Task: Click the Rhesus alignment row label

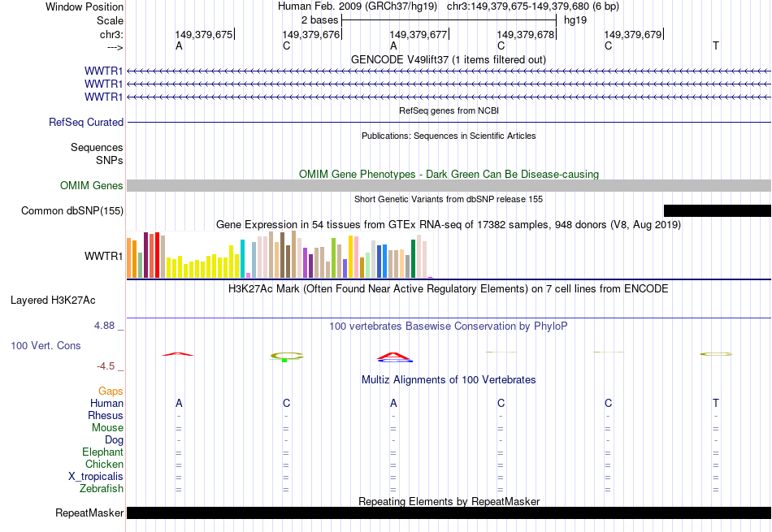Action: click(106, 415)
